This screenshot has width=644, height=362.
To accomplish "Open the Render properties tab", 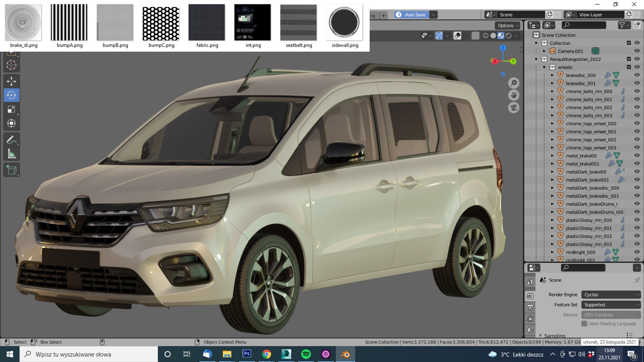I will coord(530,296).
